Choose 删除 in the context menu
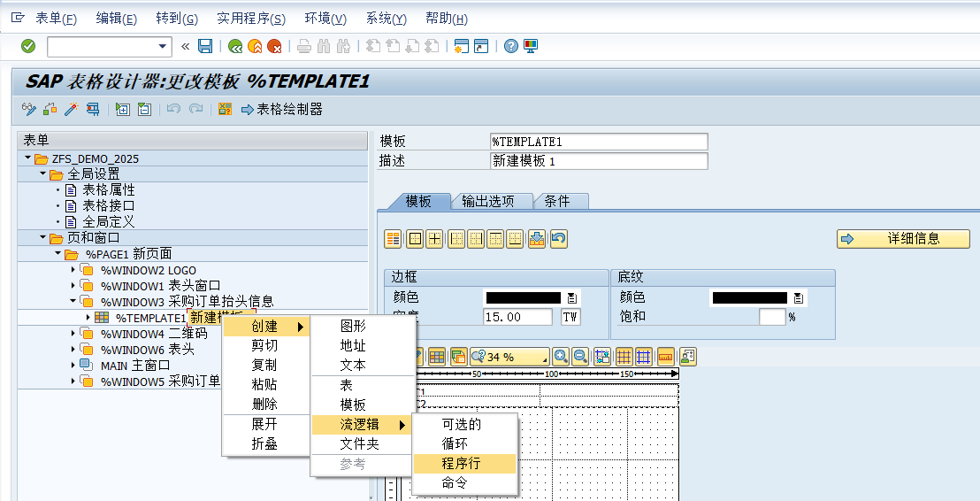Image resolution: width=980 pixels, height=501 pixels. 266,404
